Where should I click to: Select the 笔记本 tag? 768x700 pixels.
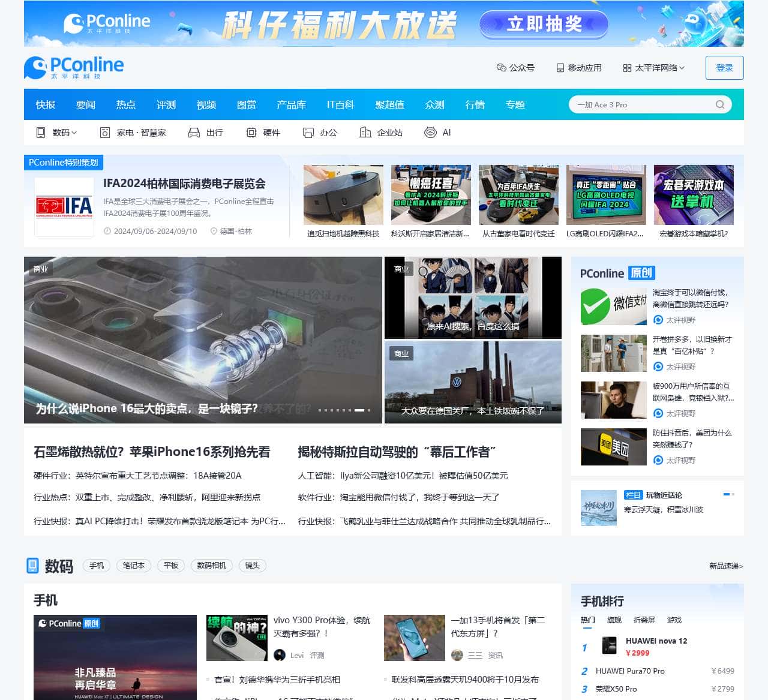pyautogui.click(x=134, y=566)
